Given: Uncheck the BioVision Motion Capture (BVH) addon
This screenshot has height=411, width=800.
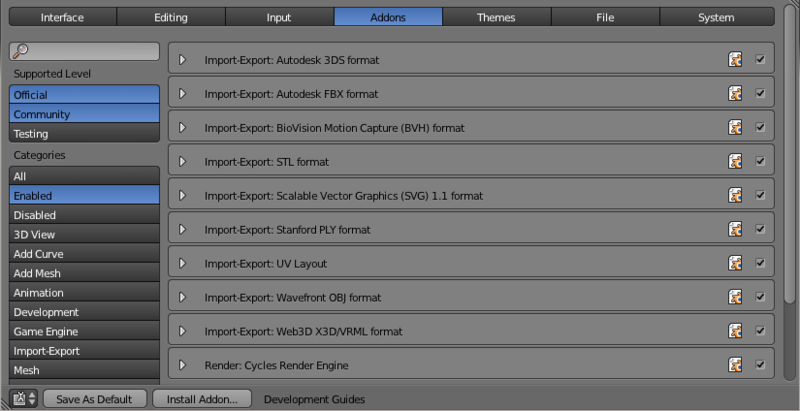Looking at the screenshot, I should click(x=760, y=127).
